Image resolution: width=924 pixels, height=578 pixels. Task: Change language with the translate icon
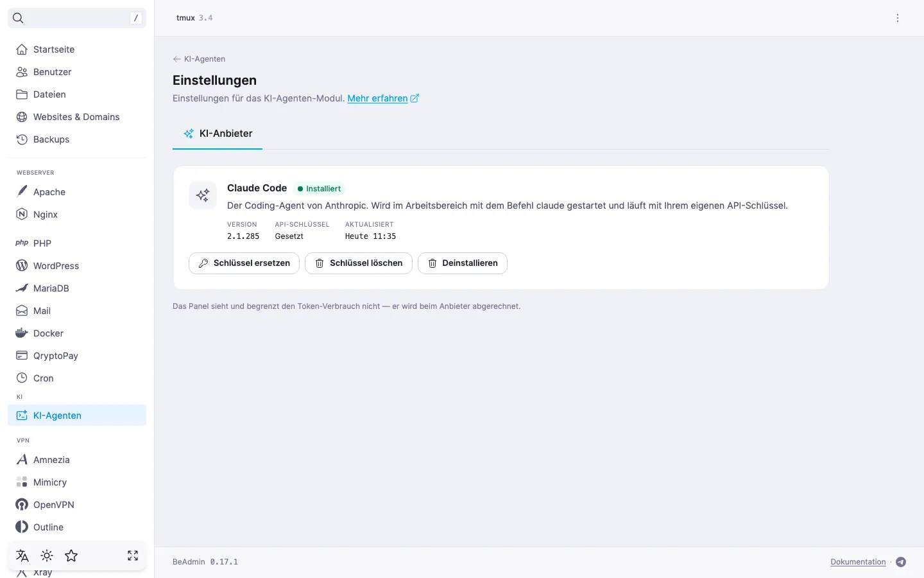click(x=22, y=556)
